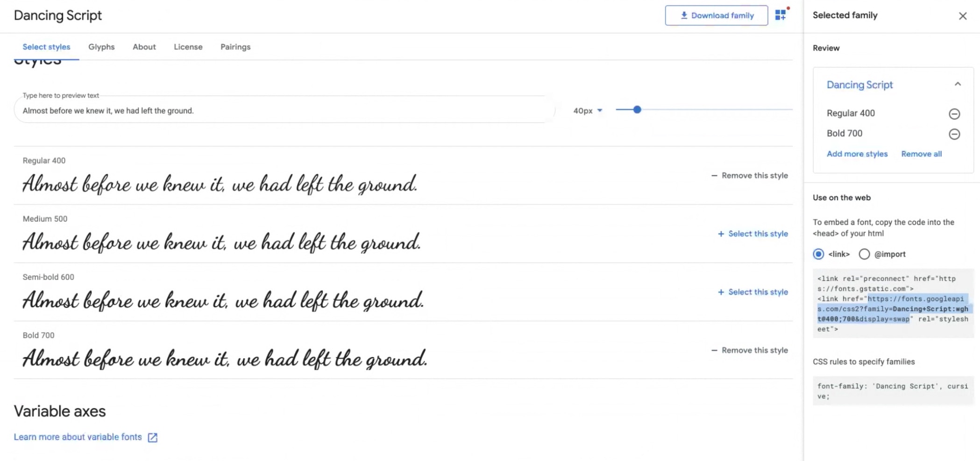Screen dimensions: 980x461
Task: Click the Medium 500 preview sentence
Action: 221,242
